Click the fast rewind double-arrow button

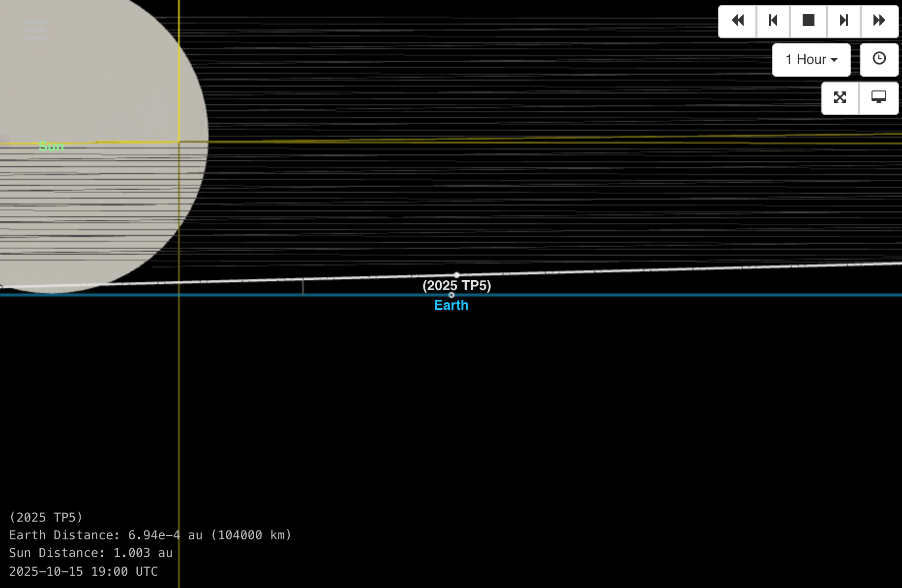tap(737, 21)
